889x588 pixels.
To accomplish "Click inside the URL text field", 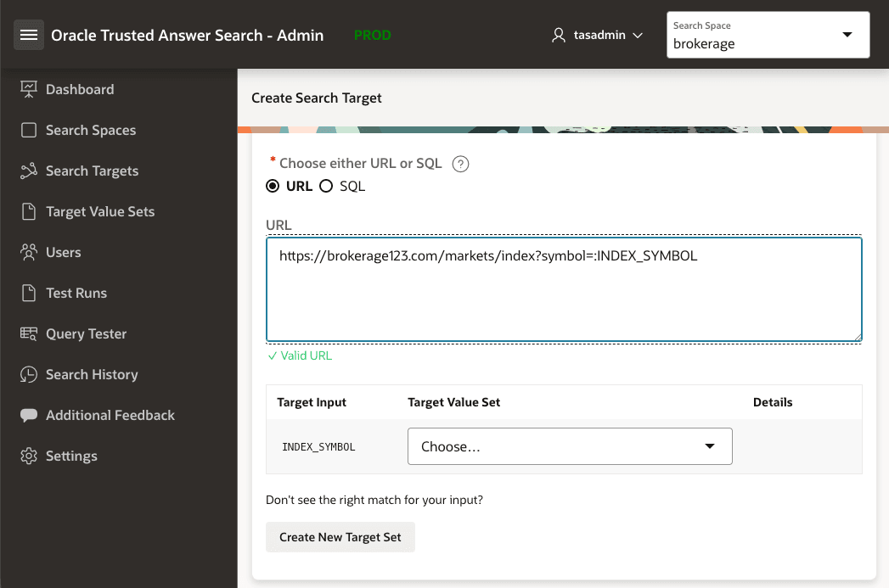I will tap(564, 288).
